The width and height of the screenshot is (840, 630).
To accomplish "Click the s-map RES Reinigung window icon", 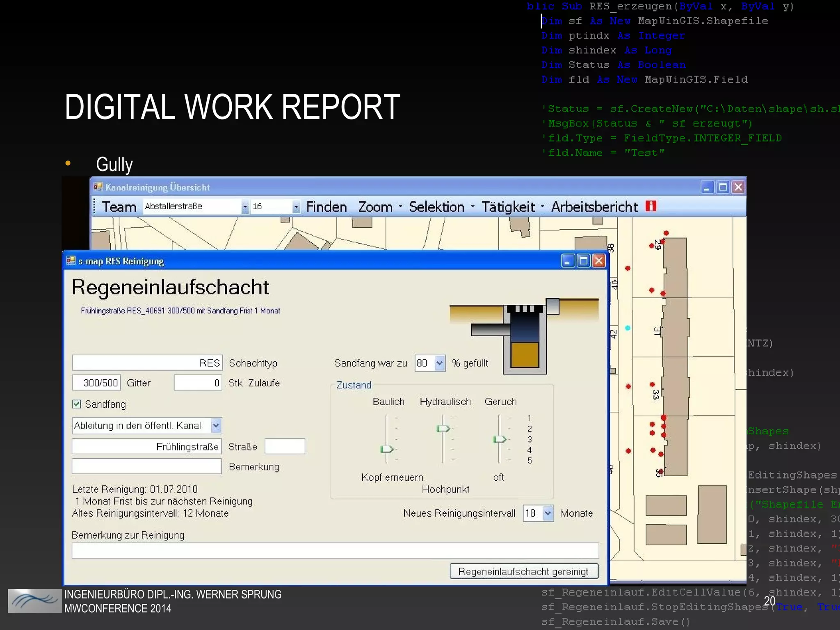I will pos(71,261).
